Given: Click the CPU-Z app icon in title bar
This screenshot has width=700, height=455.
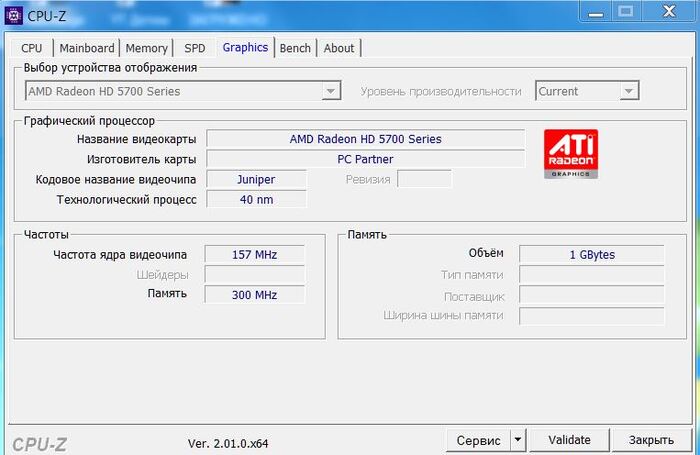Looking at the screenshot, I should pos(13,16).
